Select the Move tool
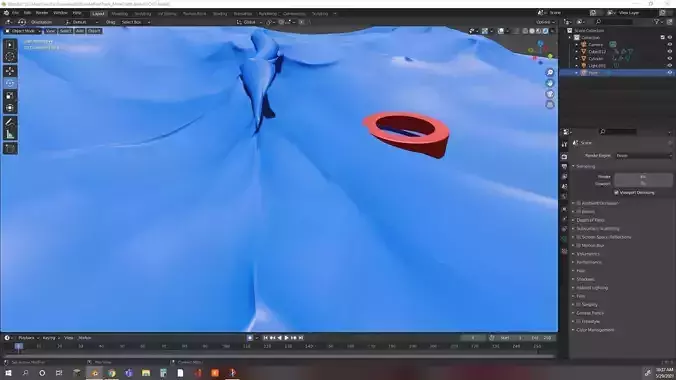676x380 pixels. pos(10,71)
